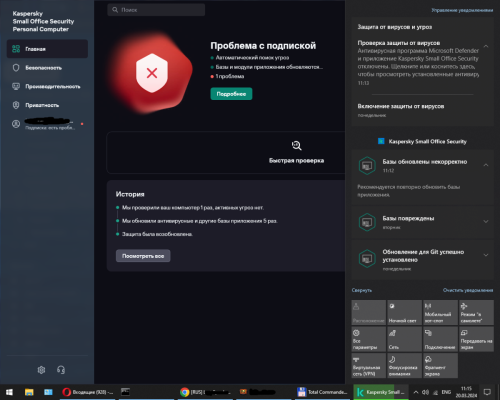Click the home grid icon next to Главная
This screenshot has width=500, height=400.
tap(16, 49)
